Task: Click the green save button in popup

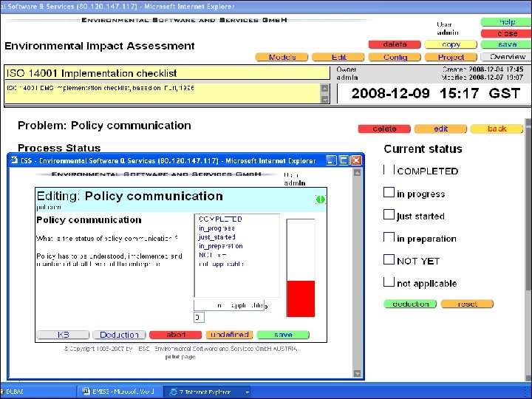Action: [x=283, y=335]
